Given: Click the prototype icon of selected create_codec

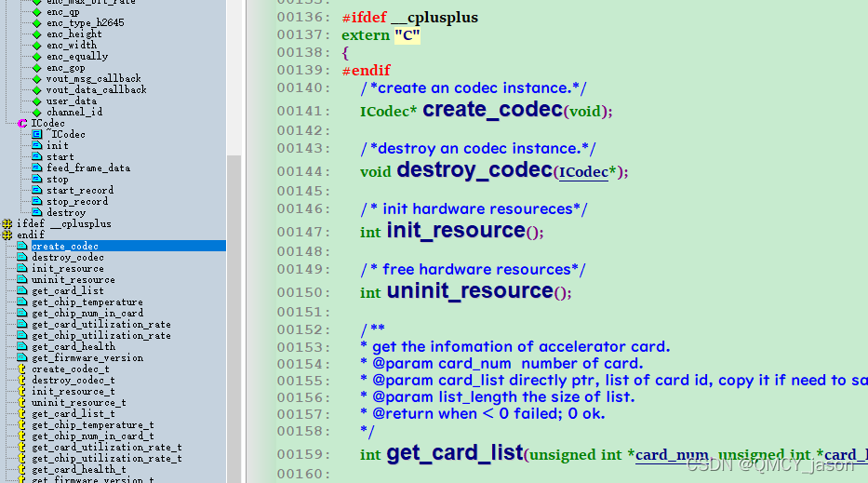Looking at the screenshot, I should coord(22,246).
